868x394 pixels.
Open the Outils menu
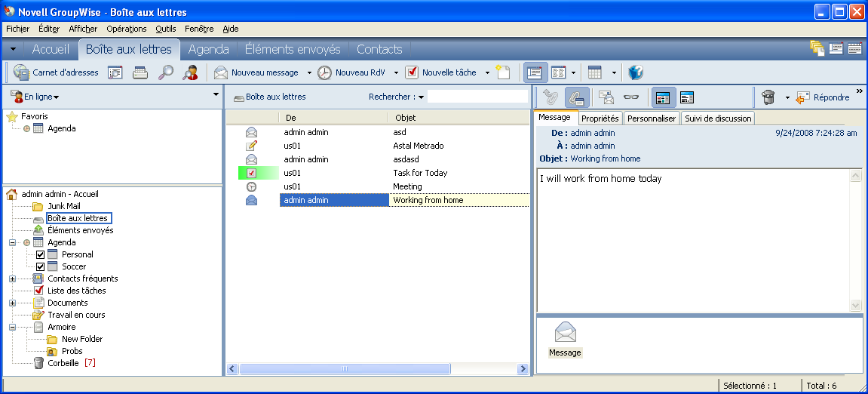point(166,29)
